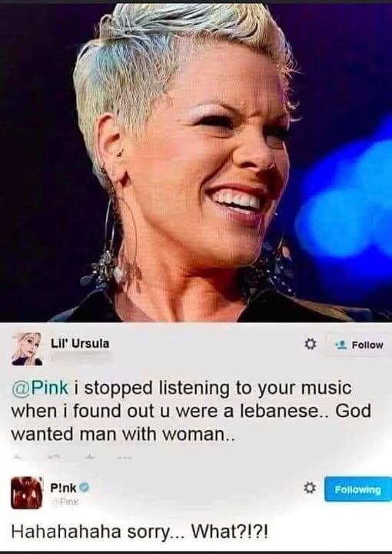Screen dimensions: 392x554
Task: Toggle the blue Following button
Action: (357, 489)
